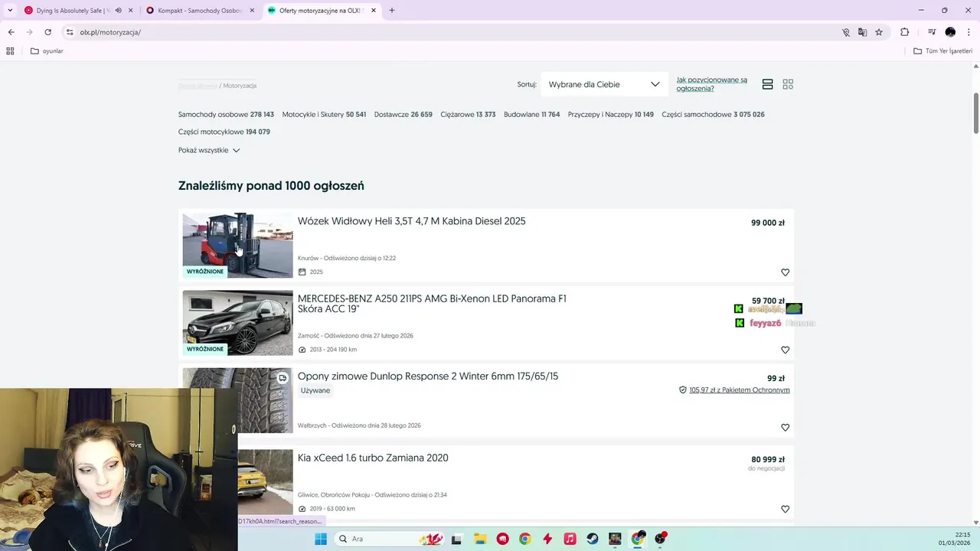980x551 pixels.
Task: Switch results to list view layout icon
Action: tap(767, 84)
